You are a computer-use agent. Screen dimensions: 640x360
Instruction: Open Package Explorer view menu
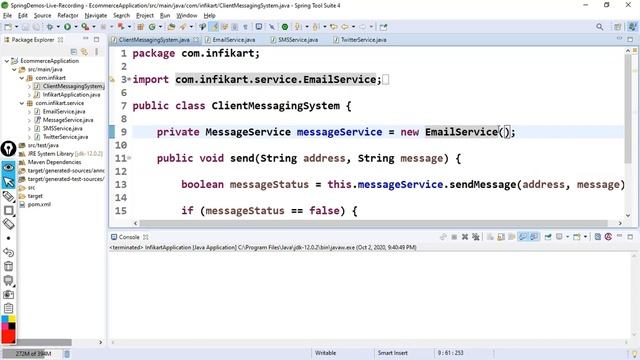96,51
